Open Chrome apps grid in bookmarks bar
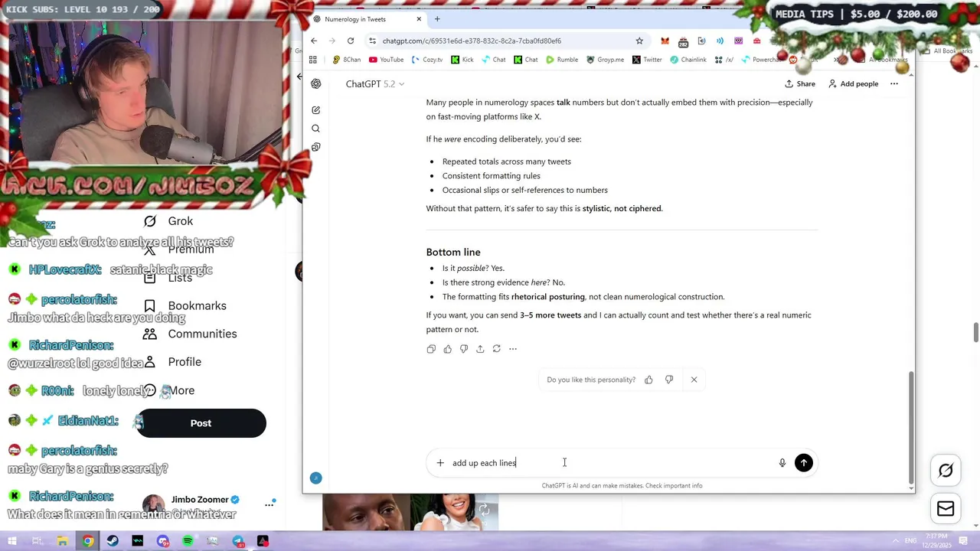 coord(312,60)
